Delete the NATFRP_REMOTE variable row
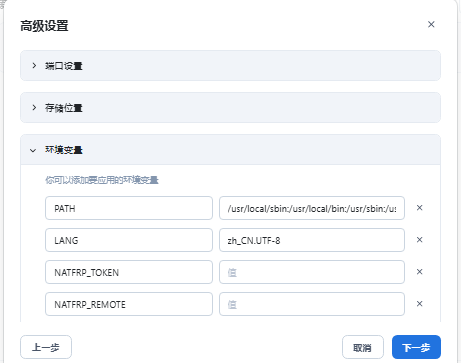 coord(419,304)
